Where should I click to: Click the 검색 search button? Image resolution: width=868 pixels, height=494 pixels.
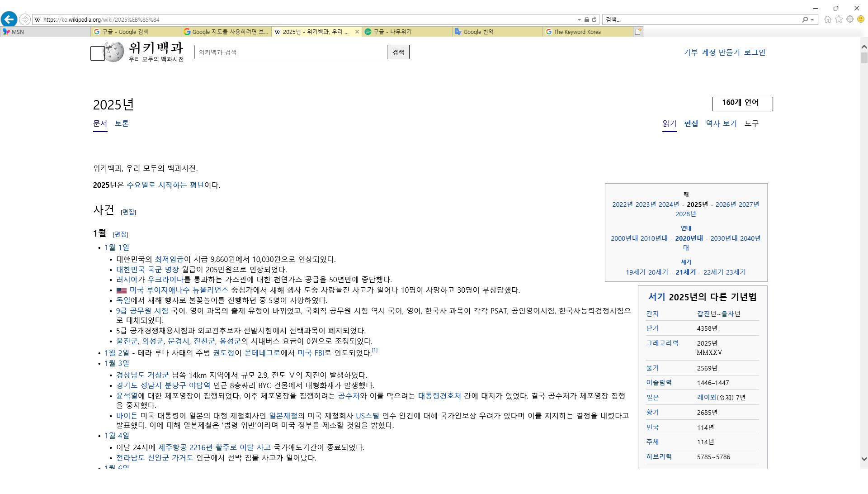coord(398,52)
